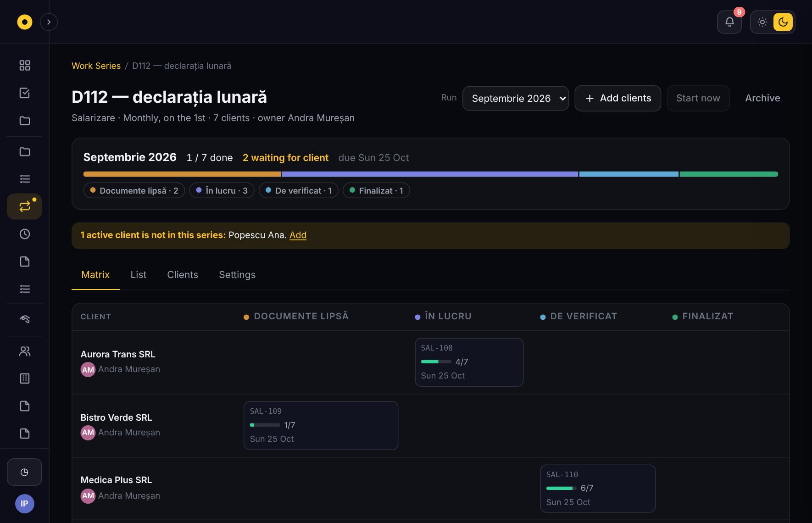Click the DOCUMENTE LIPSĂ column header
This screenshot has height=523, width=812.
(x=296, y=317)
